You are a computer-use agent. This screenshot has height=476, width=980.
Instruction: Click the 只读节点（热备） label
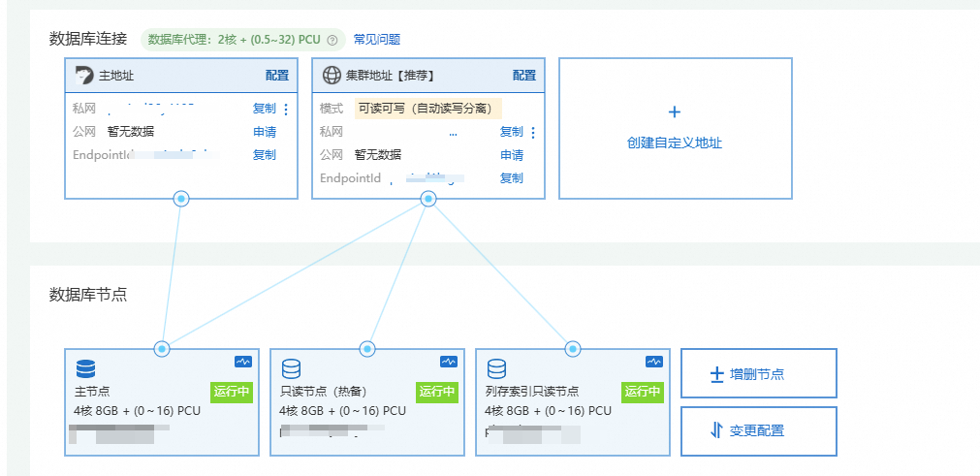323,392
